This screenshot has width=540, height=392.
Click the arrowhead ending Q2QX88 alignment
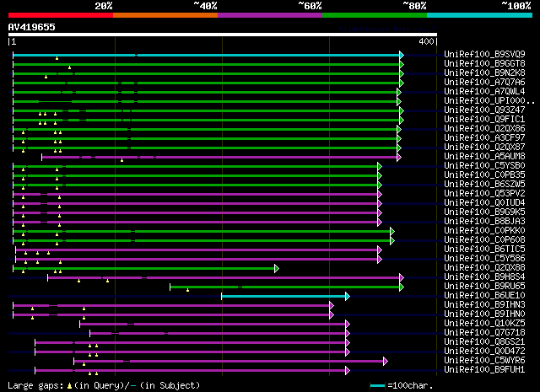coord(277,268)
